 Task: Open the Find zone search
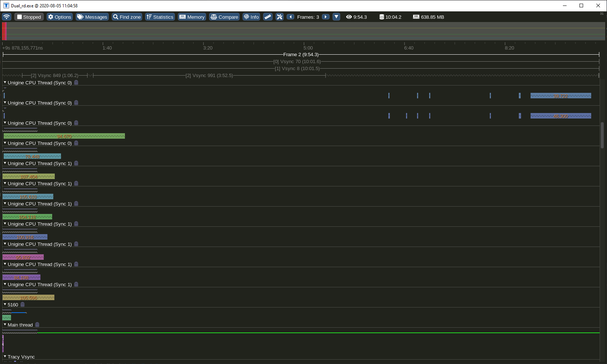pos(126,17)
